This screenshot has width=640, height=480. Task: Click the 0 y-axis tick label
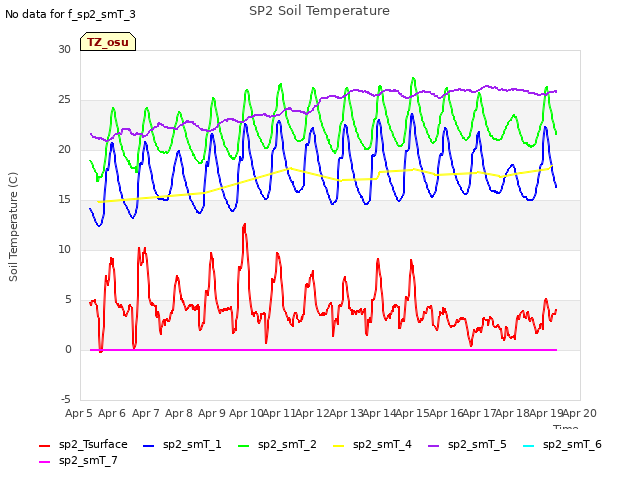(68, 349)
